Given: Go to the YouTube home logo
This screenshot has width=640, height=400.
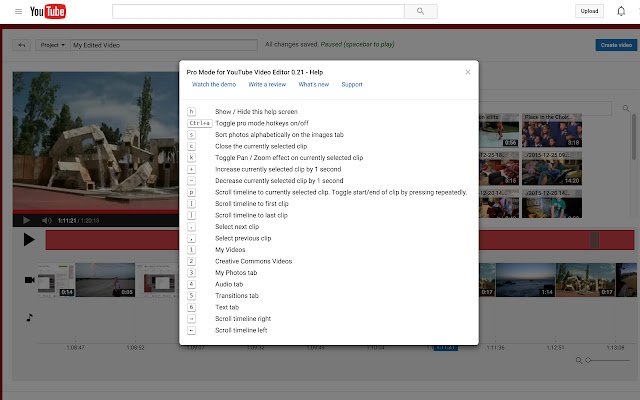Looking at the screenshot, I should [x=48, y=11].
